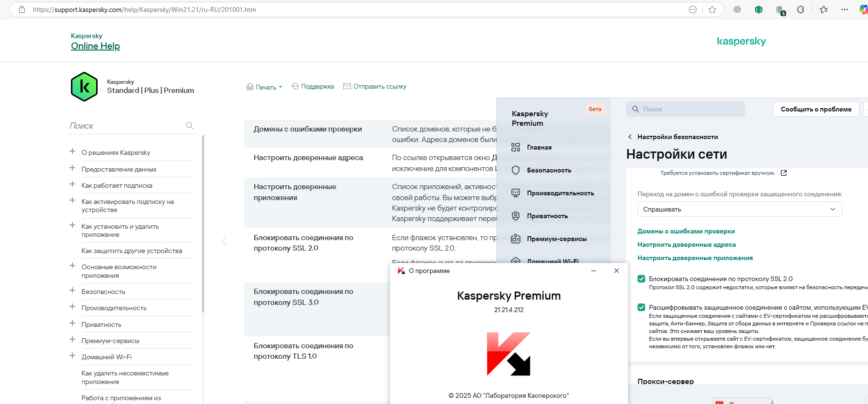Click the Поддержка chat icon
The width and height of the screenshot is (868, 404).
click(x=295, y=87)
